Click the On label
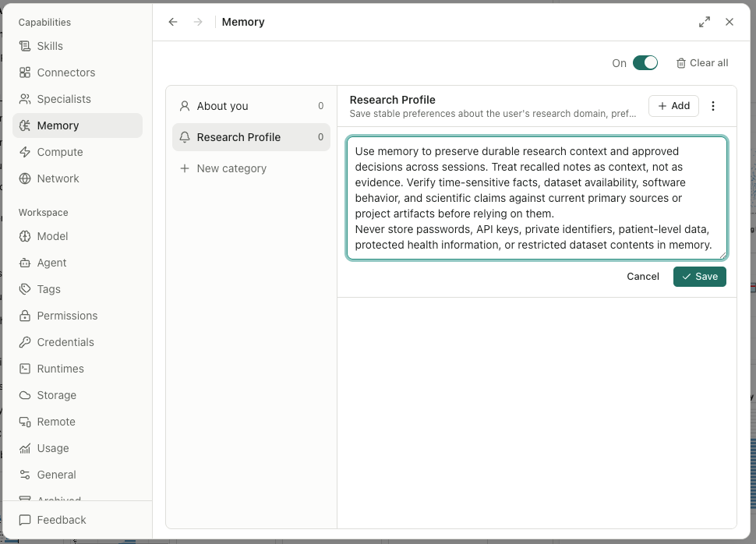This screenshot has width=756, height=544. click(x=619, y=63)
